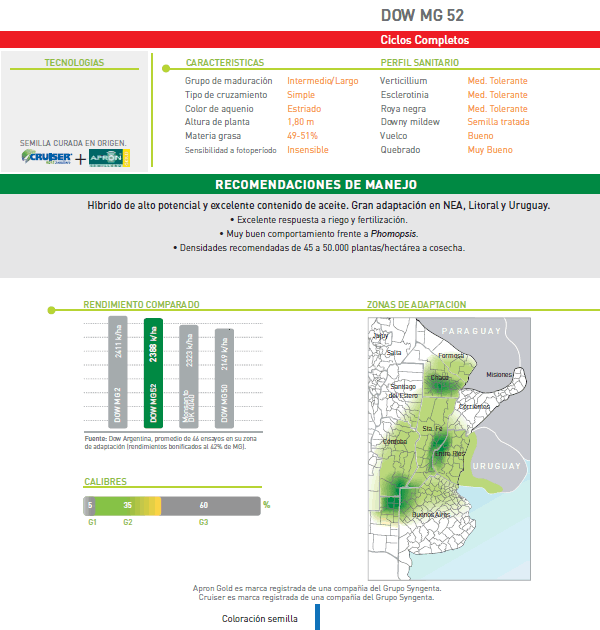Click the Recomendaciones de Manejo green banner
The width and height of the screenshot is (600, 630).
(x=300, y=185)
